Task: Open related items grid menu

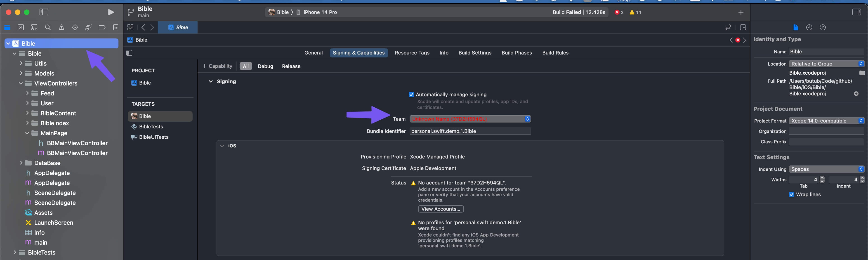Action: (x=130, y=27)
